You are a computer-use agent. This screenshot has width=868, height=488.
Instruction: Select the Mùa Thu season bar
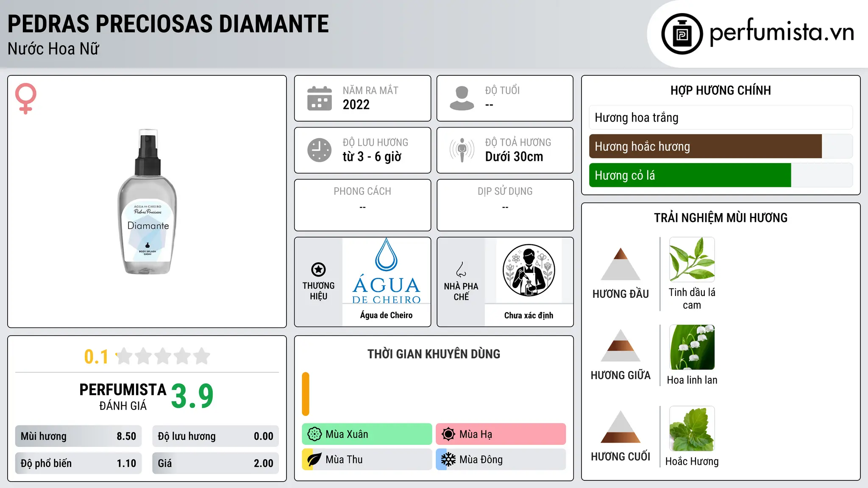tap(367, 460)
